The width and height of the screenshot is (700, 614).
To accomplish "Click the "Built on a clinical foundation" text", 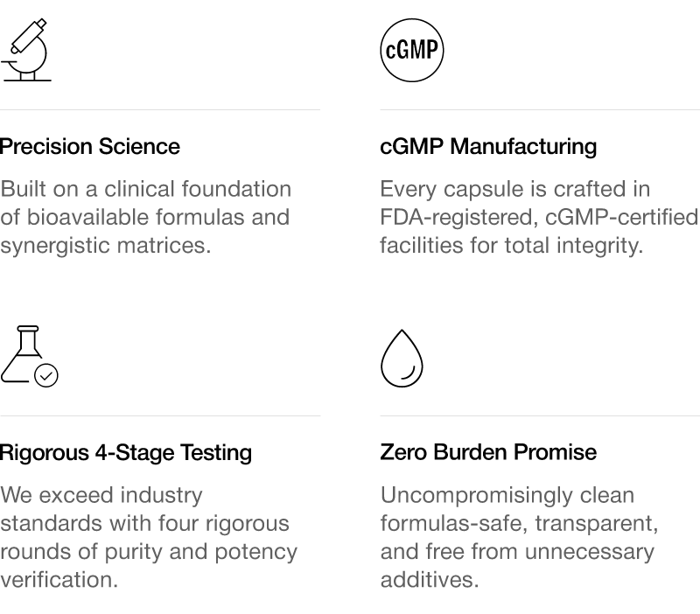I will (146, 189).
